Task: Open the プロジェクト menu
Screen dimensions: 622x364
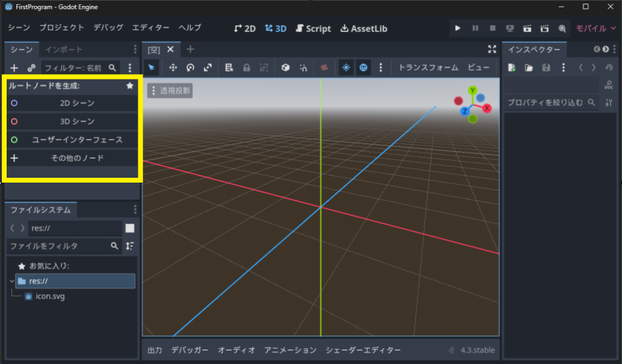Action: click(x=61, y=28)
